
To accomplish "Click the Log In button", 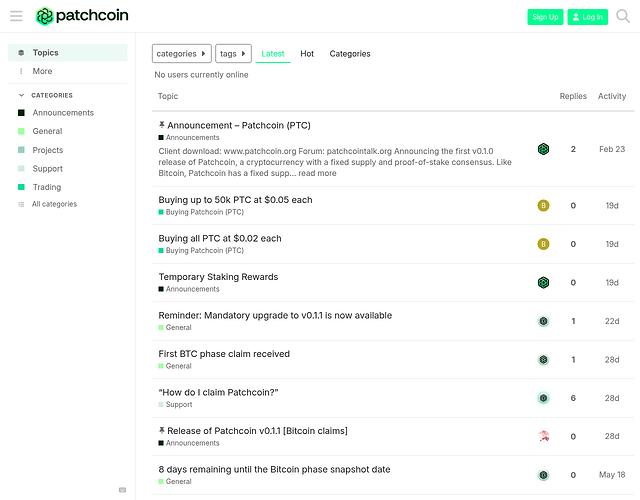I will (587, 17).
